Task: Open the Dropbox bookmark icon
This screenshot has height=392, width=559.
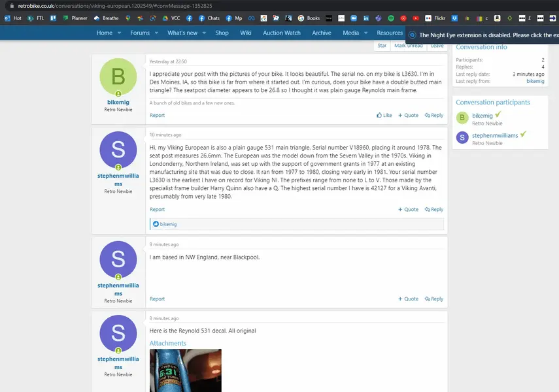Action: tap(454, 18)
